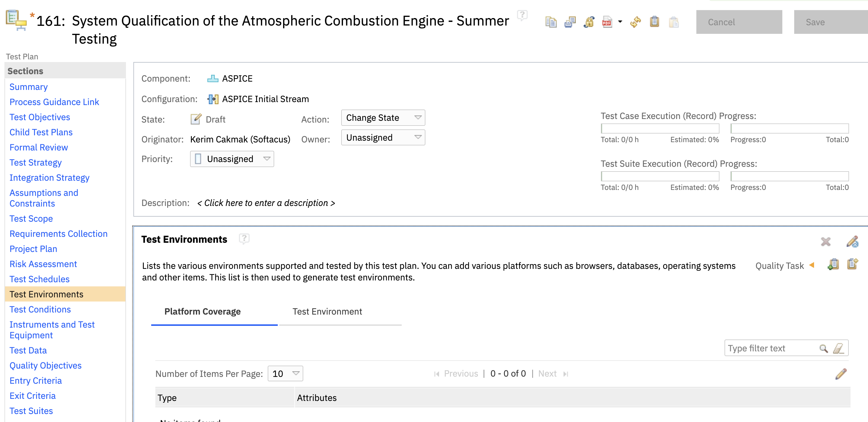The image size is (868, 422).
Task: Print this test plan
Action: click(x=569, y=22)
